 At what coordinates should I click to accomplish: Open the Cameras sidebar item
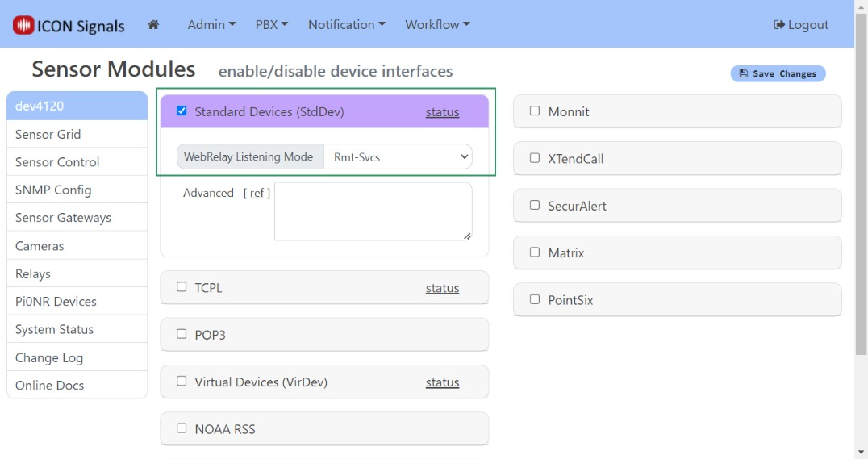click(x=40, y=246)
